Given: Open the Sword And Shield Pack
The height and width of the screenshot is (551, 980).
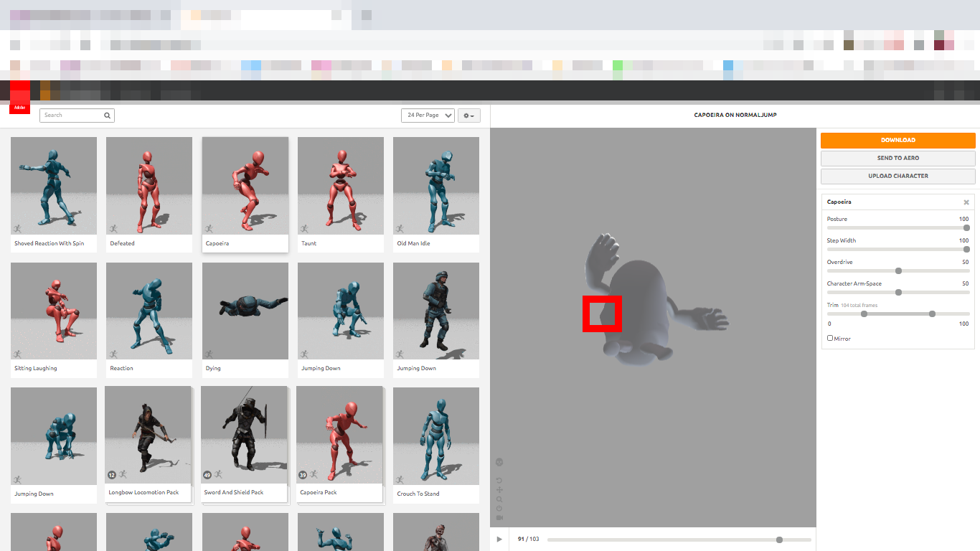Looking at the screenshot, I should point(244,443).
